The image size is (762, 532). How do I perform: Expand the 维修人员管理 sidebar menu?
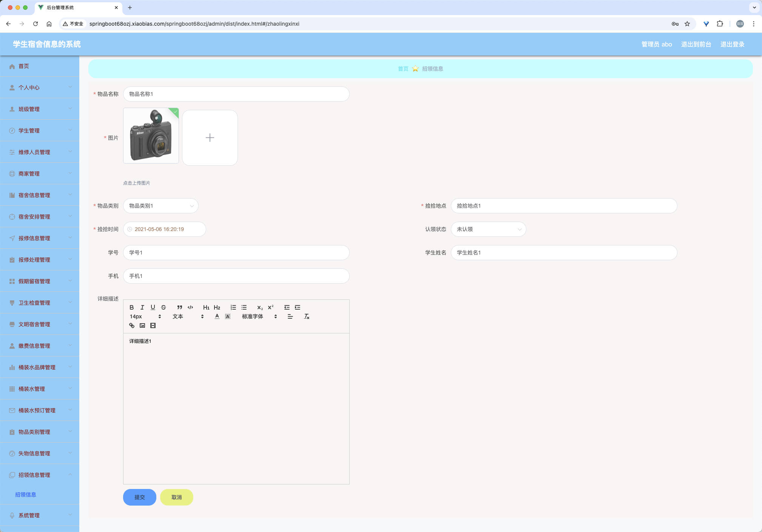click(40, 152)
